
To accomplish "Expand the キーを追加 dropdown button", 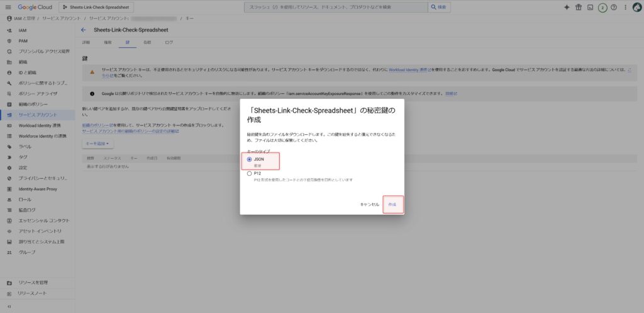I will coord(97,144).
